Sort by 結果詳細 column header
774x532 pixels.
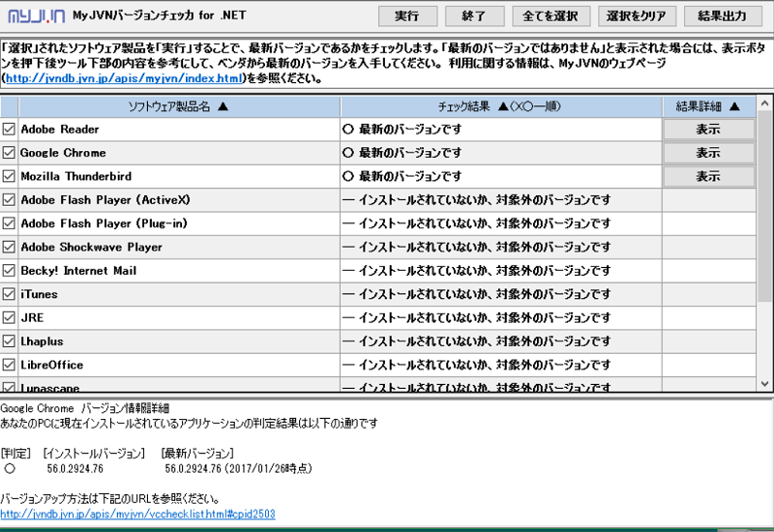[x=708, y=106]
